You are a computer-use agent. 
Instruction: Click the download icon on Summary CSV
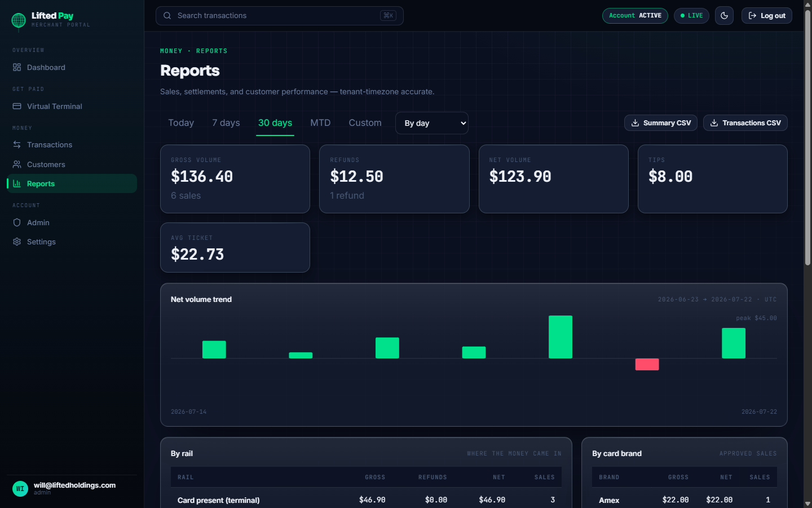click(x=635, y=123)
